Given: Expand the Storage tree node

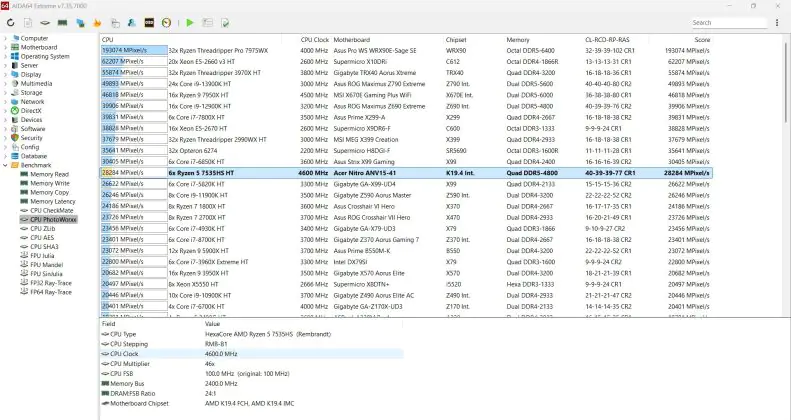Looking at the screenshot, I should coord(6,93).
